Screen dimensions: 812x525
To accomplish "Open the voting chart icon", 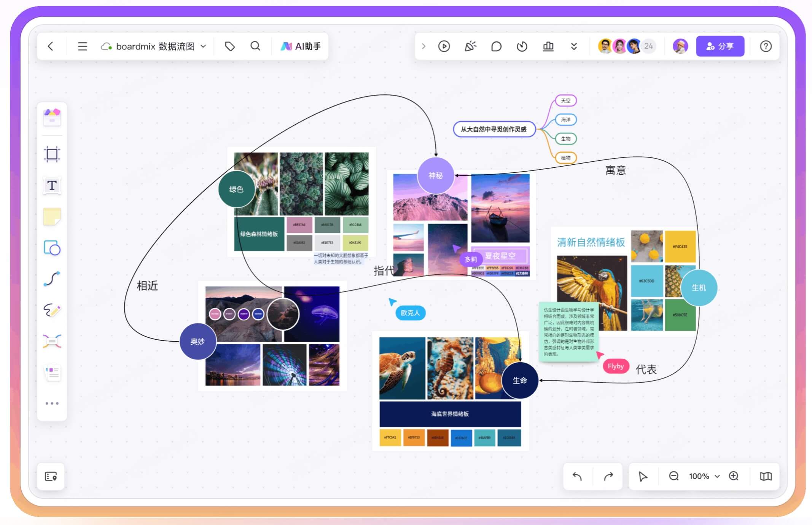I will coord(548,46).
